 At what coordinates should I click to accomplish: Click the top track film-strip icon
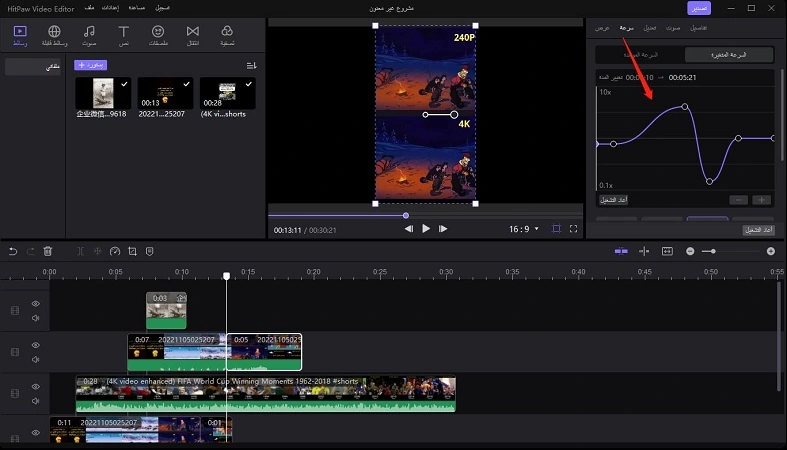pyautogui.click(x=15, y=311)
